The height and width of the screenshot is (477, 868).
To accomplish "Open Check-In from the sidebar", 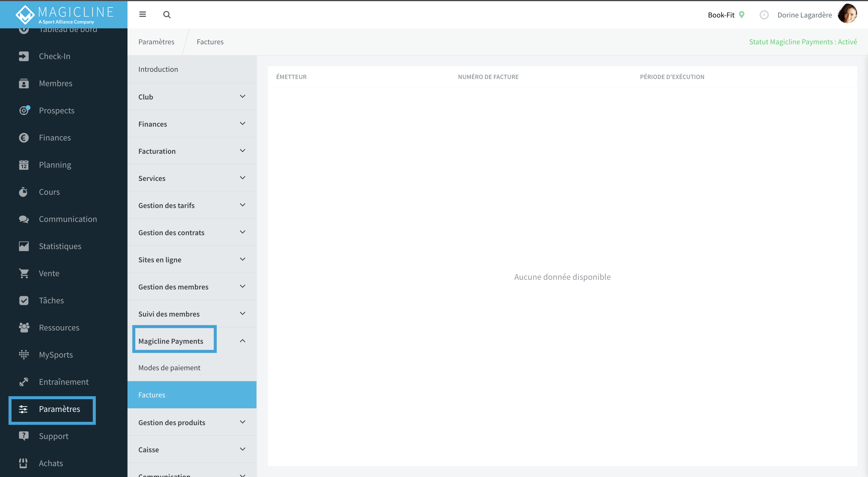I will [55, 56].
